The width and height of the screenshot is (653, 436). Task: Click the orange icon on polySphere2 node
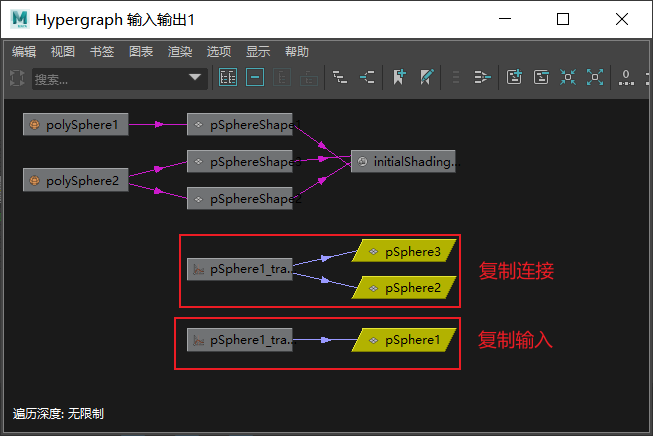point(34,180)
